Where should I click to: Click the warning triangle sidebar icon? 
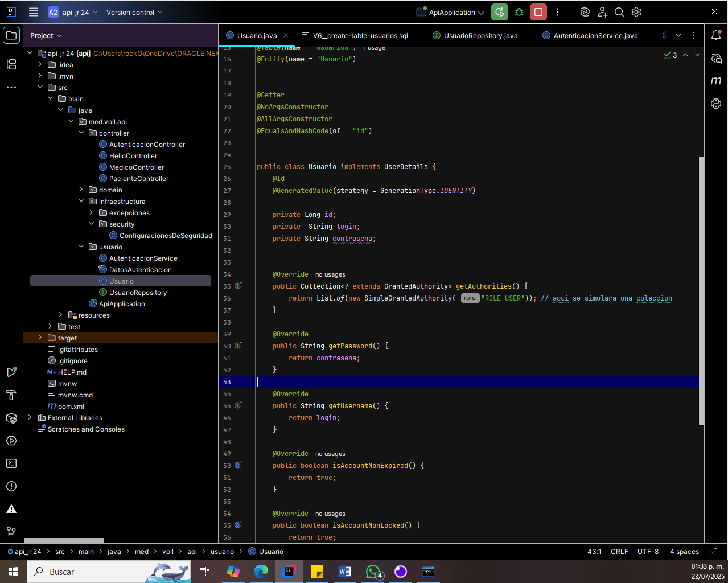[x=11, y=509]
